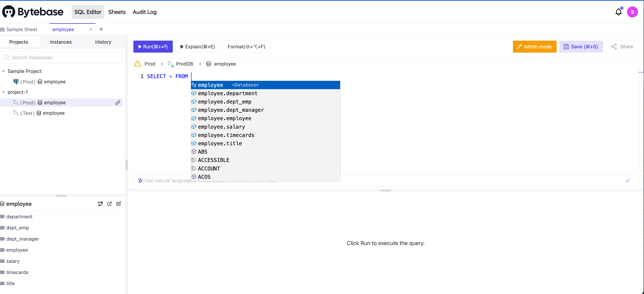Open the History tab
The height and width of the screenshot is (294, 644).
(x=103, y=42)
